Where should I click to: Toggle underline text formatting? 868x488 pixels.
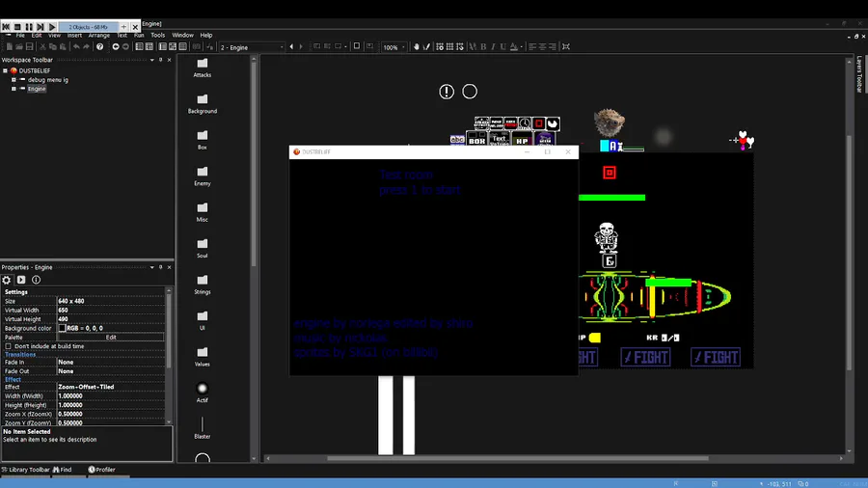[x=503, y=47]
